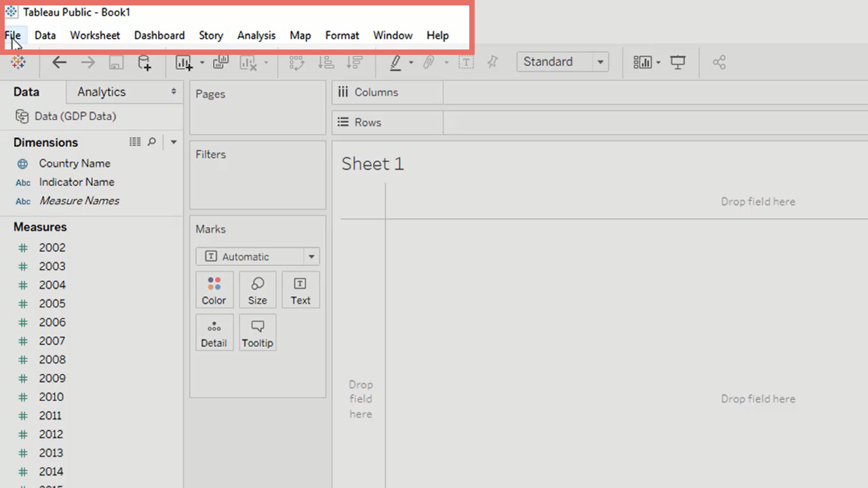Click the Duplicate sheet icon
The width and height of the screenshot is (868, 488).
[x=220, y=62]
